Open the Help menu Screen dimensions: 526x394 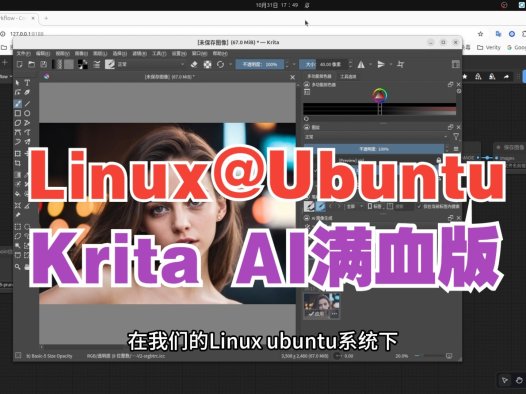[220, 54]
